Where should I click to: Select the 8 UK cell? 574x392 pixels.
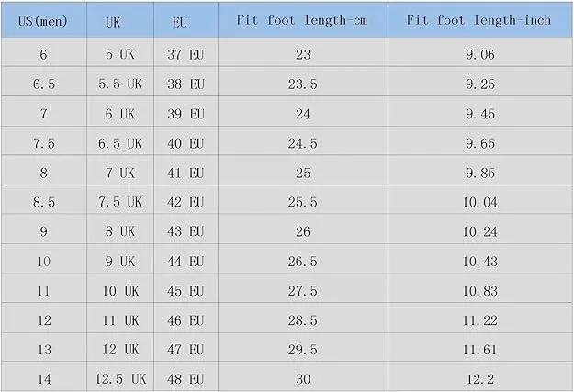[x=120, y=231]
